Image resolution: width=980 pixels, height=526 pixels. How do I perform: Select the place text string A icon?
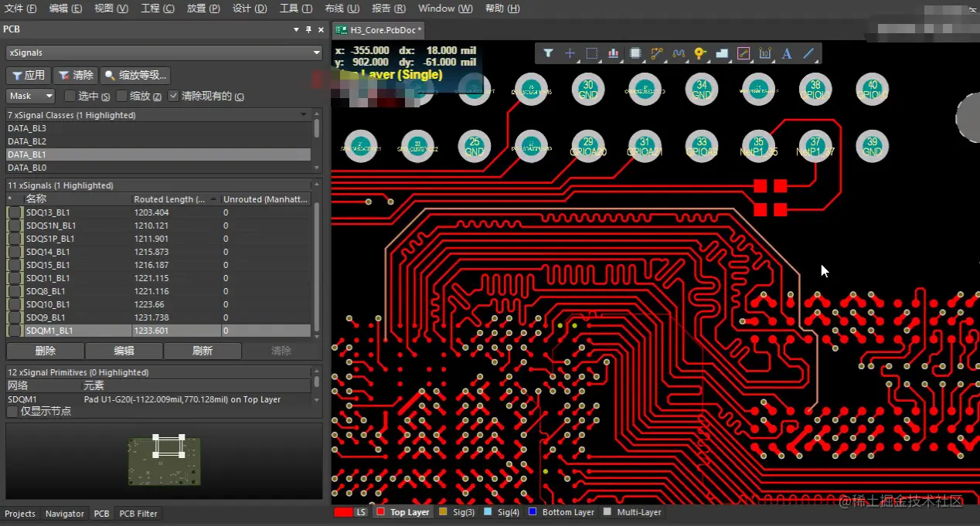point(787,53)
